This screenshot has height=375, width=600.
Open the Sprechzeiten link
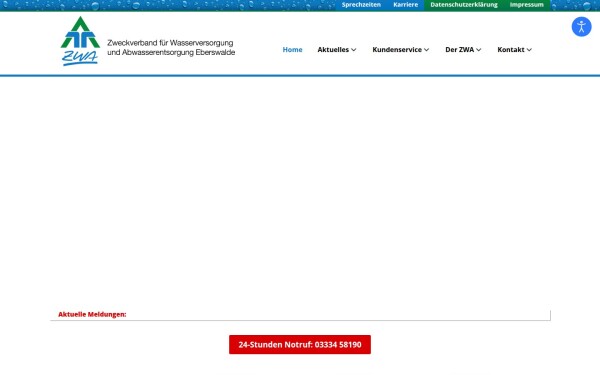pos(361,5)
